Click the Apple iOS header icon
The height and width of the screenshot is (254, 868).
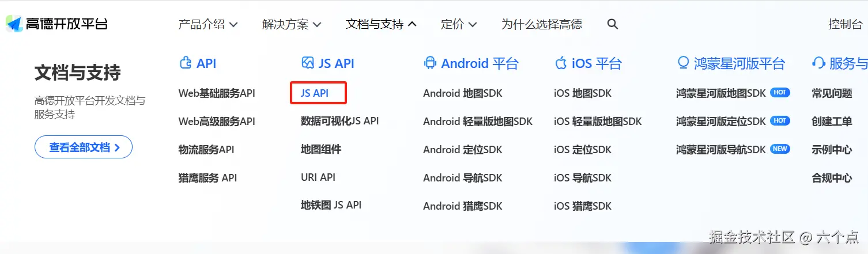tap(561, 63)
